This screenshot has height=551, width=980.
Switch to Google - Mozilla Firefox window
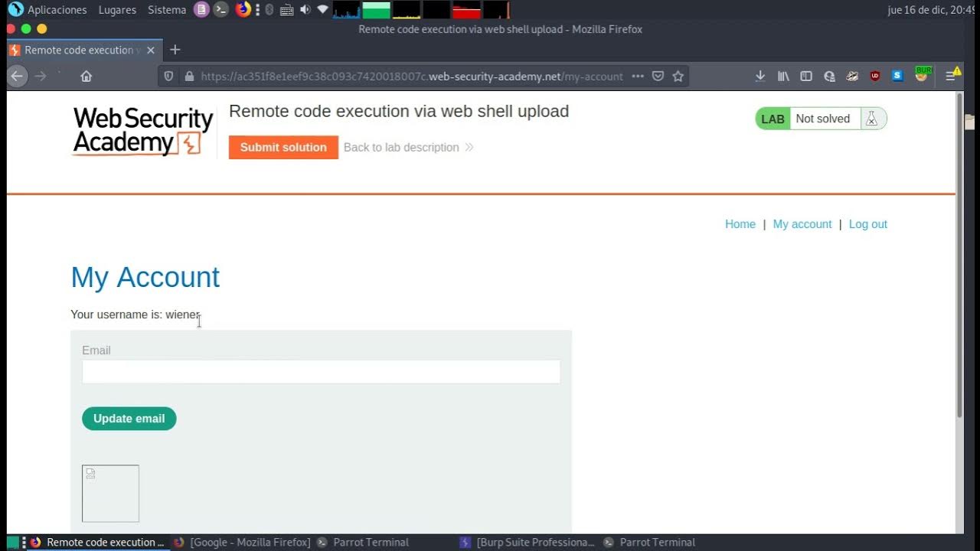[242, 542]
